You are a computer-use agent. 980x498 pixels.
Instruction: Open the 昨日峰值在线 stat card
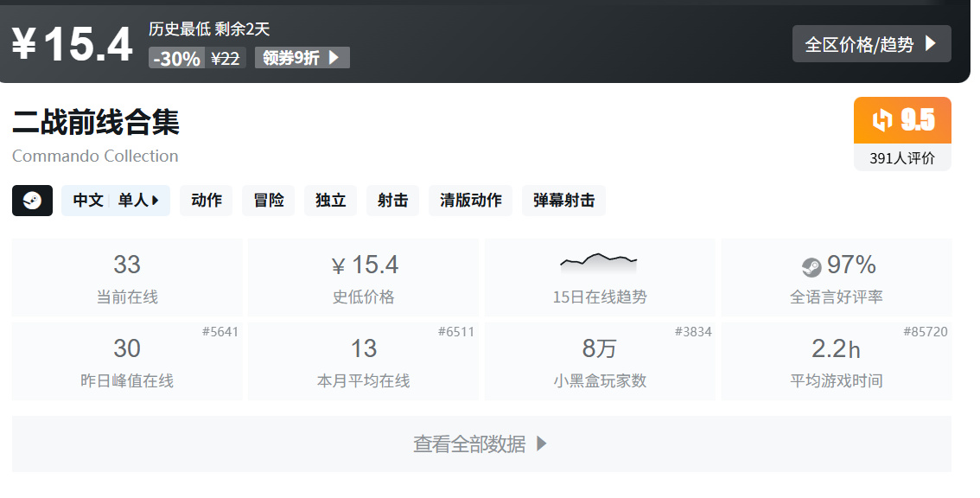127,361
